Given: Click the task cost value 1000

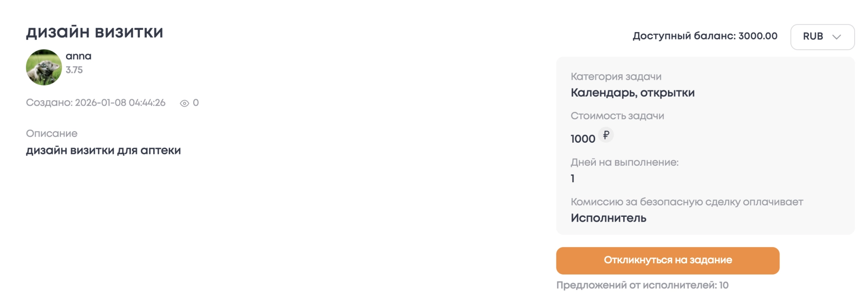Looking at the screenshot, I should click(582, 139).
